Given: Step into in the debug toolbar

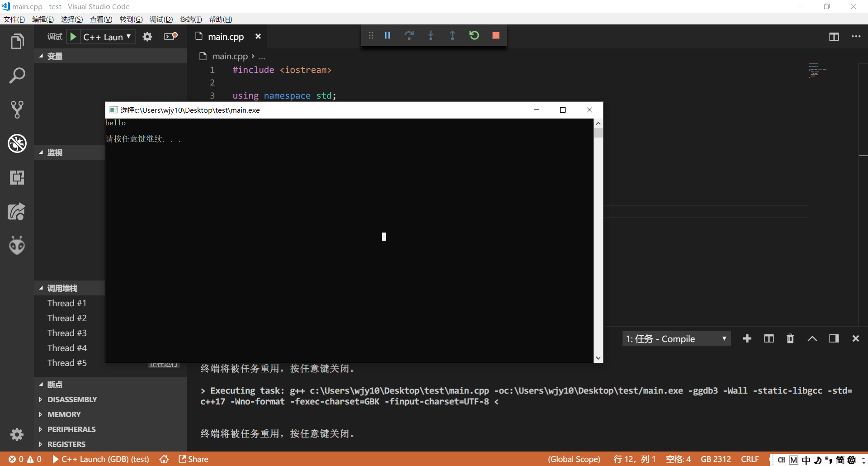Looking at the screenshot, I should (x=431, y=35).
